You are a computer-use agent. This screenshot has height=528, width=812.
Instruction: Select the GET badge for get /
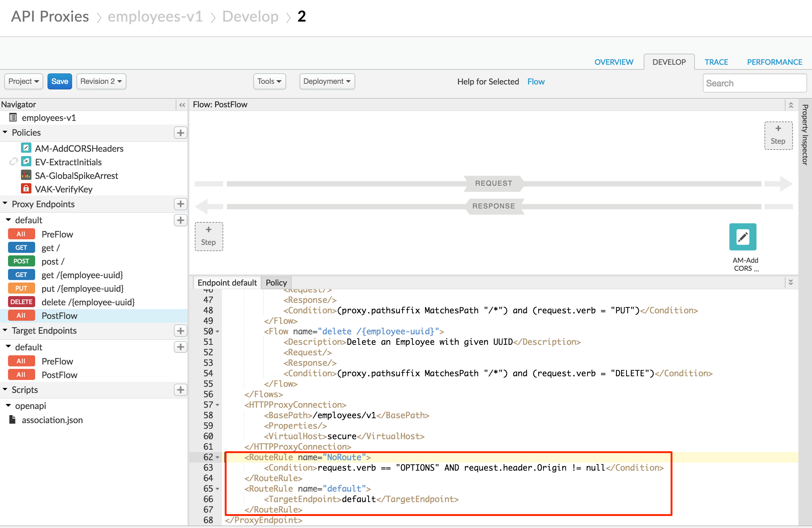pos(21,248)
